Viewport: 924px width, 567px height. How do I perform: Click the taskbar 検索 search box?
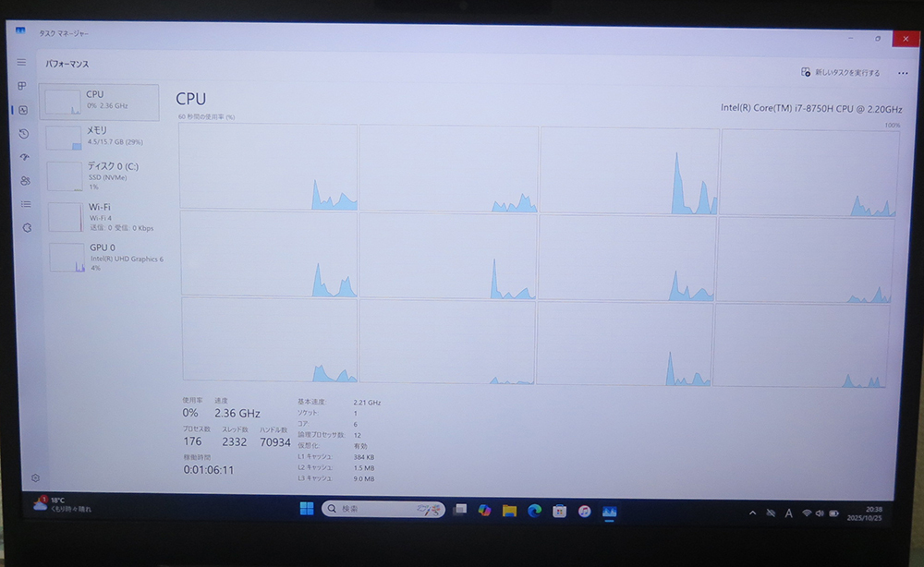[x=383, y=509]
